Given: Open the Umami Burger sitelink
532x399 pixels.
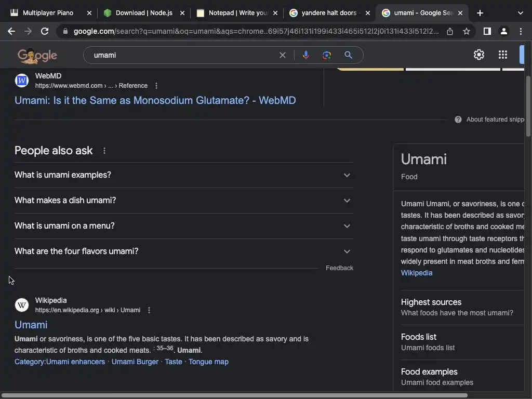Looking at the screenshot, I should click(135, 362).
